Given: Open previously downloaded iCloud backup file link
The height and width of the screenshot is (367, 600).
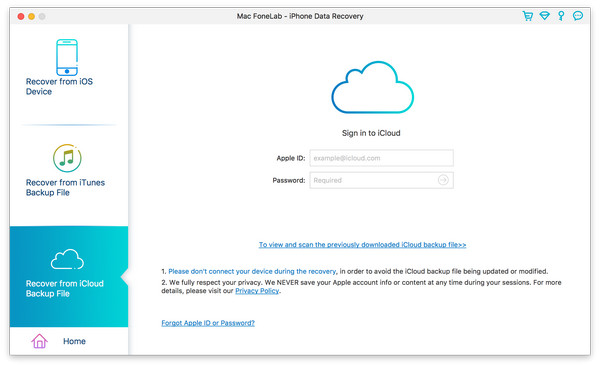Looking at the screenshot, I should pos(362,245).
